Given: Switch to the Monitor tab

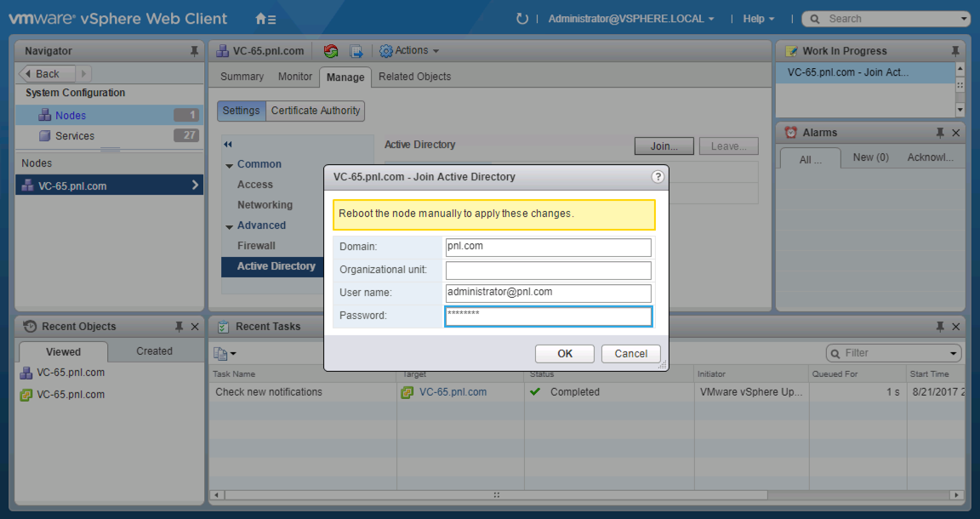Looking at the screenshot, I should click(295, 77).
